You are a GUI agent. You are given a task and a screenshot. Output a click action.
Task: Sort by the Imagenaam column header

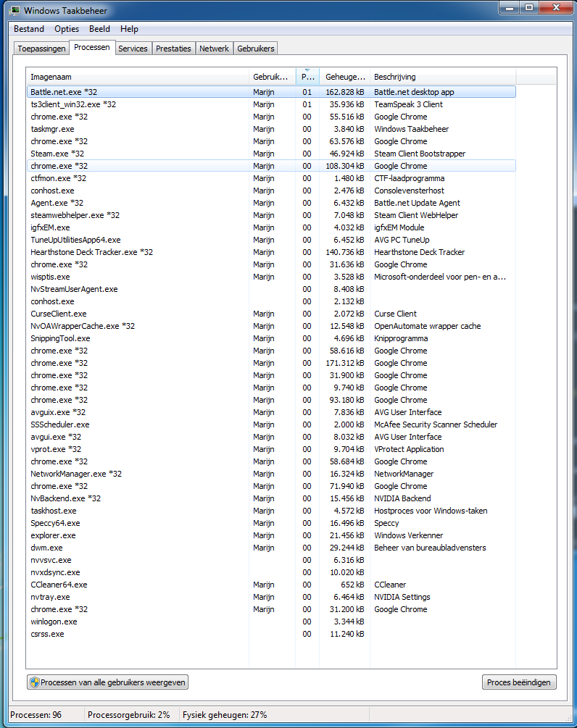click(138, 77)
